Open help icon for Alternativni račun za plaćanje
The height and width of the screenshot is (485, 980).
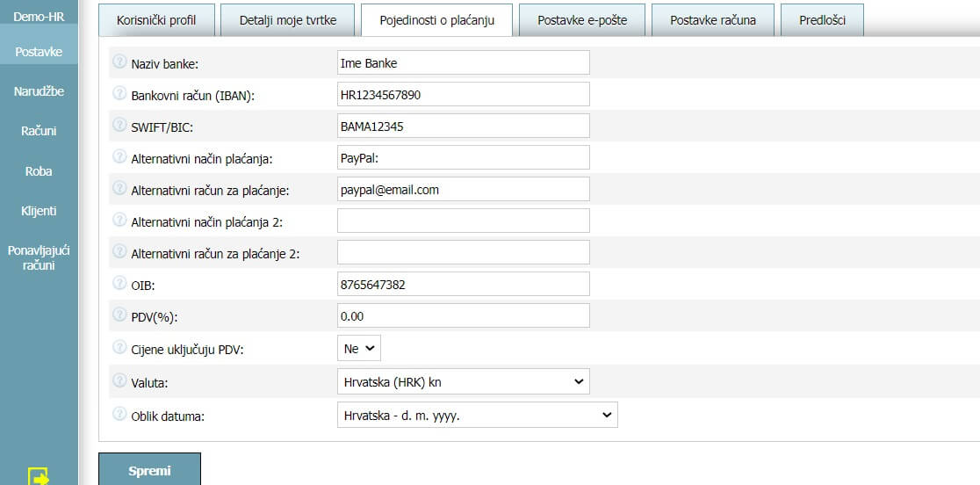119,188
